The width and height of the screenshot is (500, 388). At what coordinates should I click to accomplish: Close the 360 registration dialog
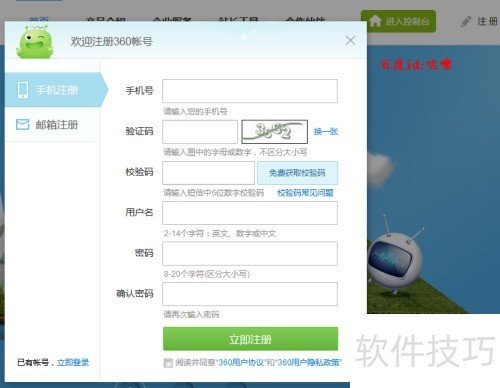[350, 41]
